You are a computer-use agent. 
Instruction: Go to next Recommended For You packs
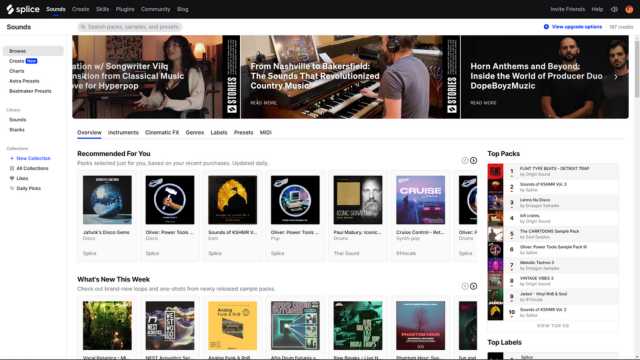click(x=473, y=160)
